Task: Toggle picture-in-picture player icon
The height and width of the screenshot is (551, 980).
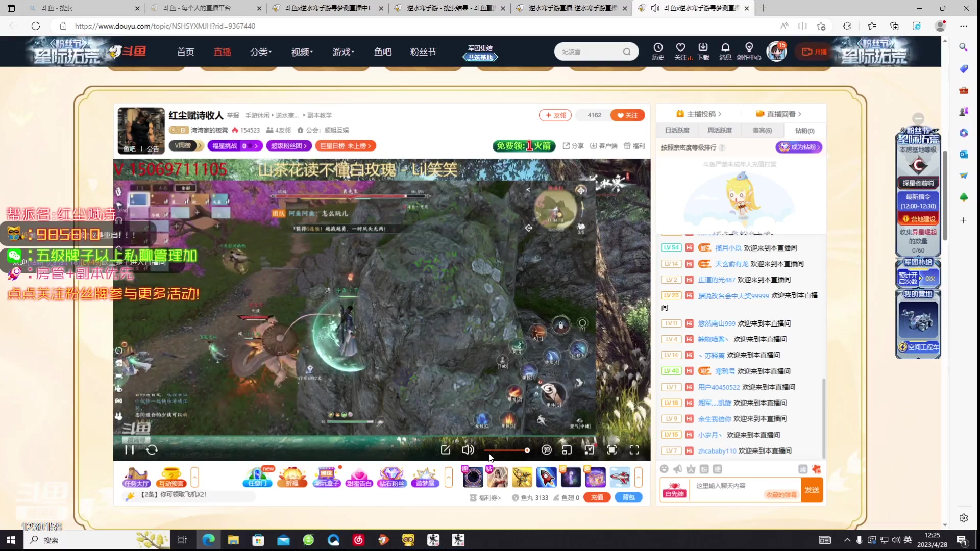Action: (x=590, y=450)
